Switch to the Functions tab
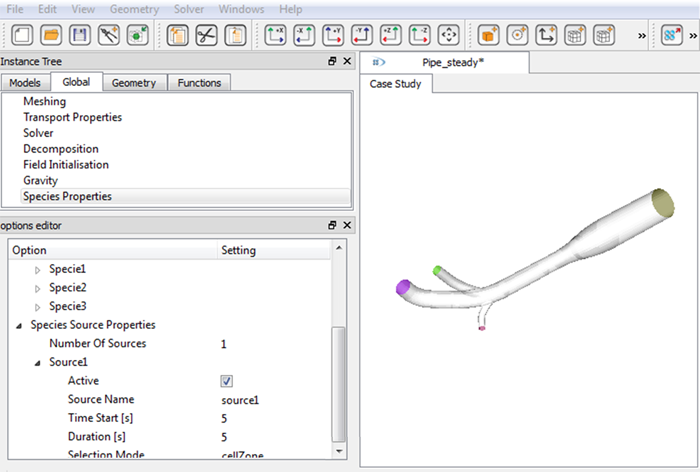700x472 pixels. coord(199,83)
